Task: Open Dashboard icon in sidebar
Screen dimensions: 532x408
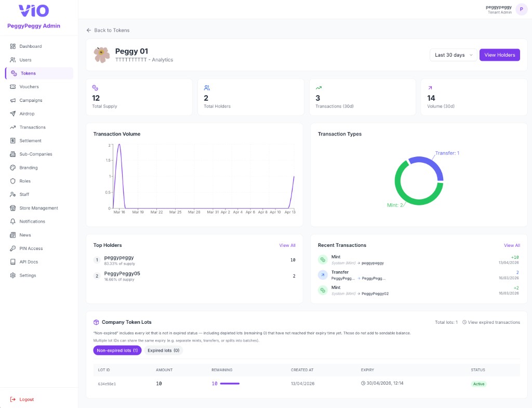Action: (x=13, y=46)
